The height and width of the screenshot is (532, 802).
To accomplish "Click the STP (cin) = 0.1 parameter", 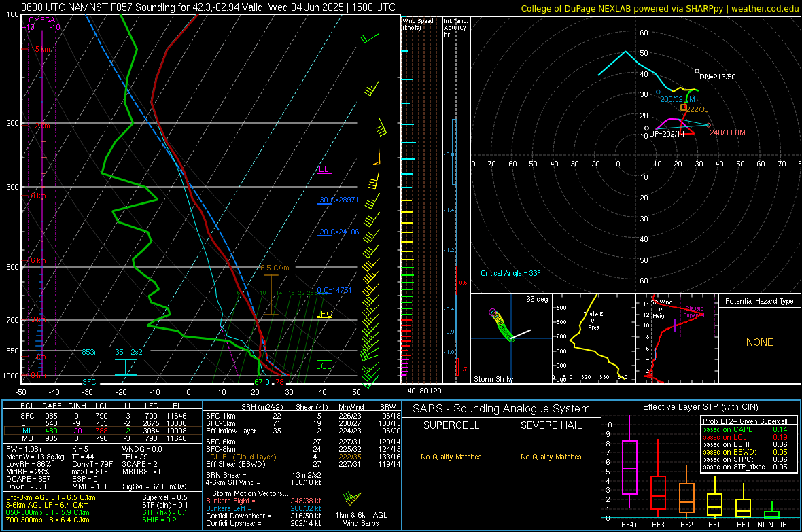I will tap(164, 505).
